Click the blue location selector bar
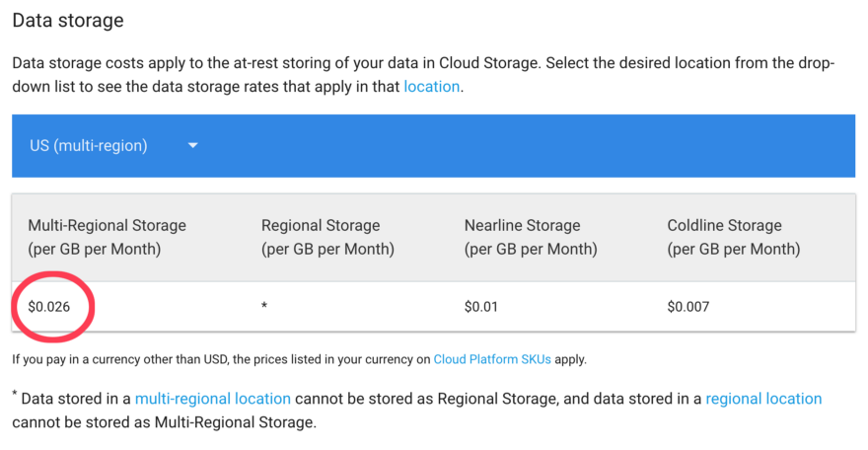This screenshot has width=868, height=450. tap(493, 146)
